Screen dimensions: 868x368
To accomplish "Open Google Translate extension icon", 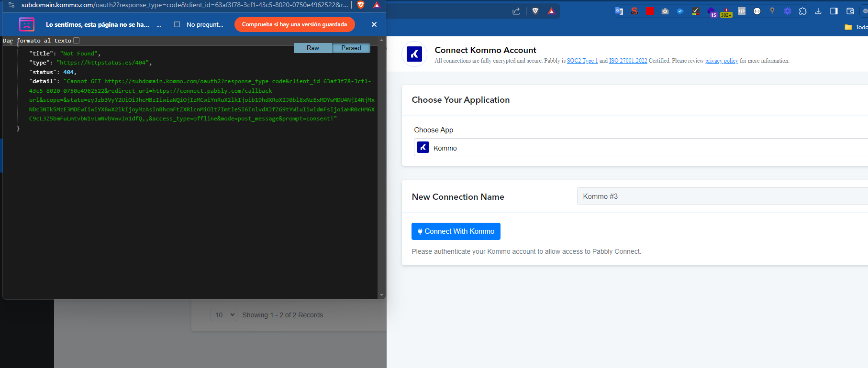I will 619,11.
